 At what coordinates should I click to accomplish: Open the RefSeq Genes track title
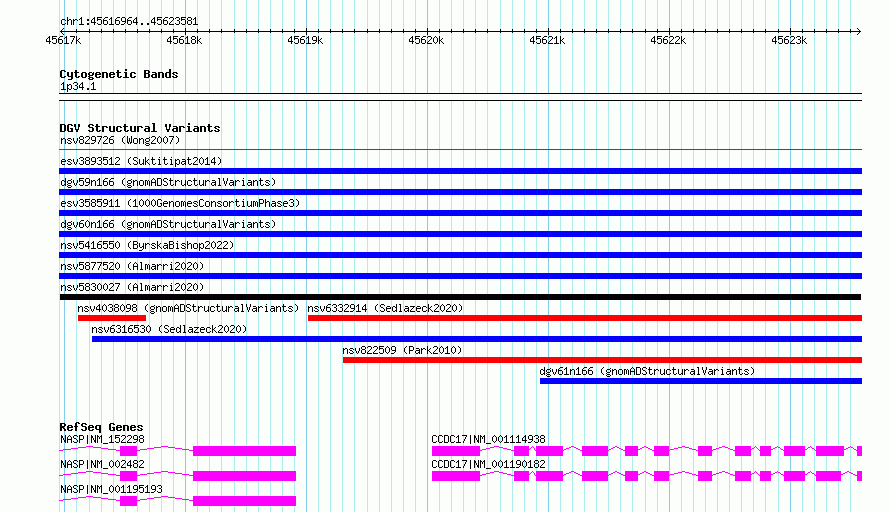[x=101, y=427]
